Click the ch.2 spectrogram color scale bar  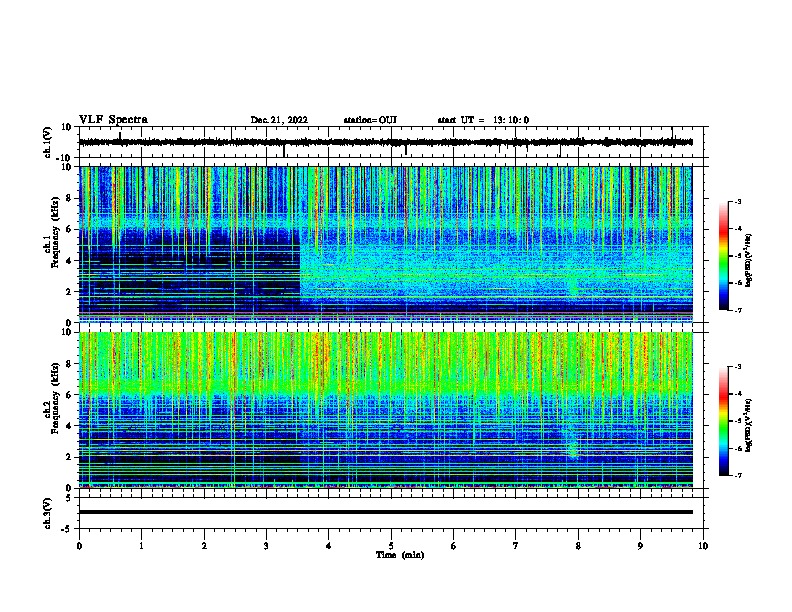point(724,421)
